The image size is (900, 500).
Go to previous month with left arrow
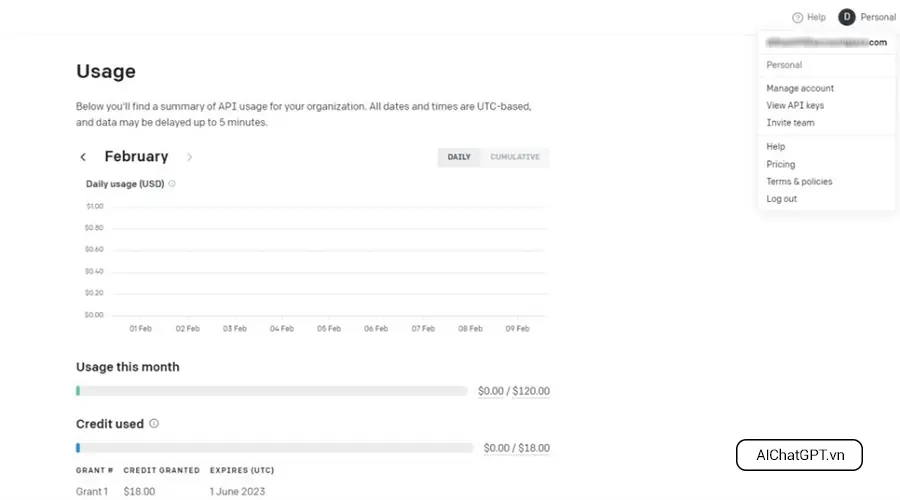pyautogui.click(x=83, y=157)
